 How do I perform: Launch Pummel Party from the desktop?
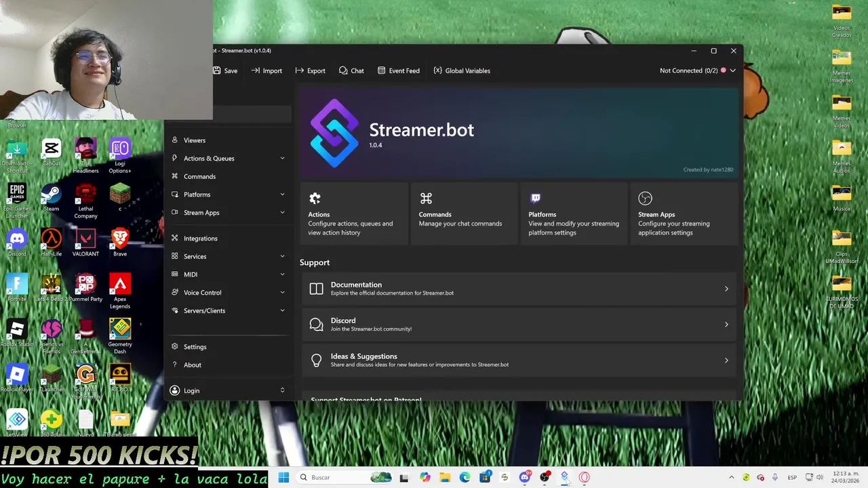(85, 288)
